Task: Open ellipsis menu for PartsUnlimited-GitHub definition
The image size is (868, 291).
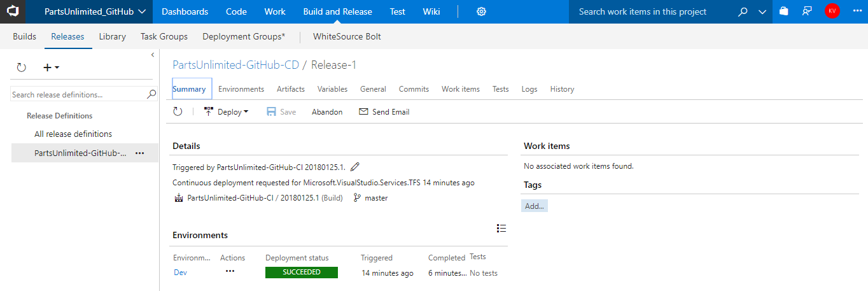Action: pyautogui.click(x=140, y=153)
